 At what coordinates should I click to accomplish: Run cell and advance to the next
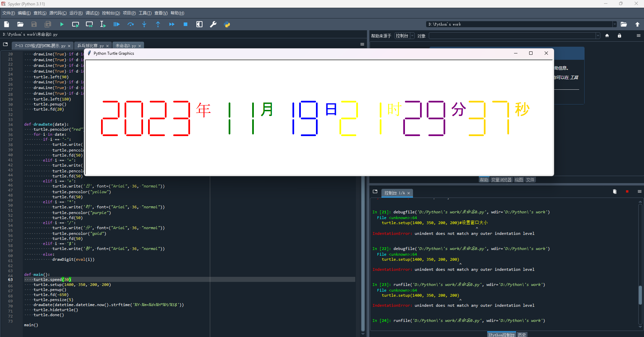89,24
